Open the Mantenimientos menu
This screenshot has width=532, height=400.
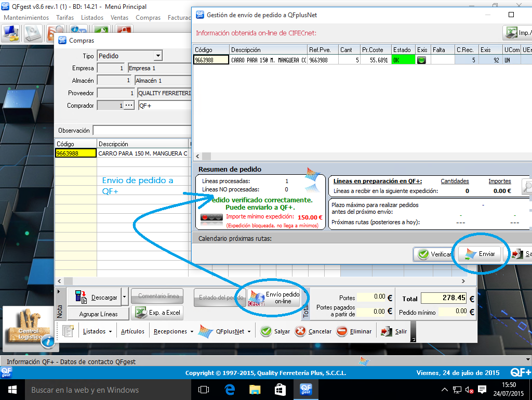point(26,17)
